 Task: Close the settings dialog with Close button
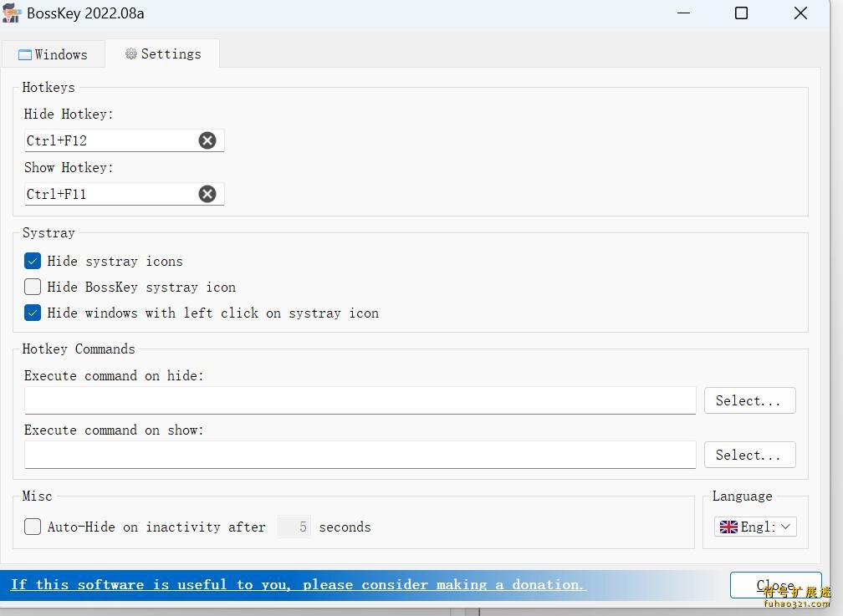(775, 585)
